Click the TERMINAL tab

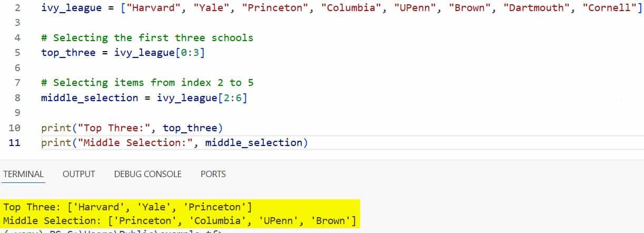point(24,174)
